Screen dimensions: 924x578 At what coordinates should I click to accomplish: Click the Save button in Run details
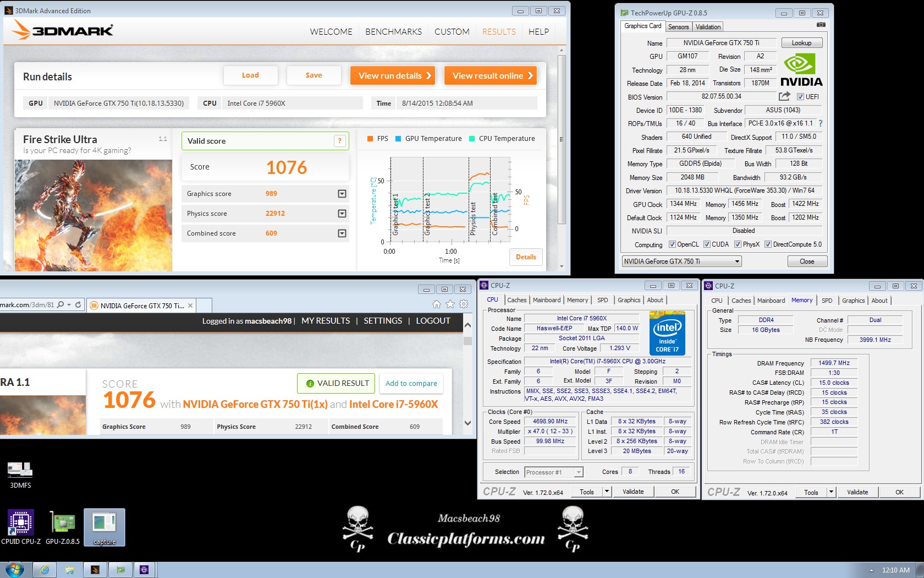pos(314,75)
